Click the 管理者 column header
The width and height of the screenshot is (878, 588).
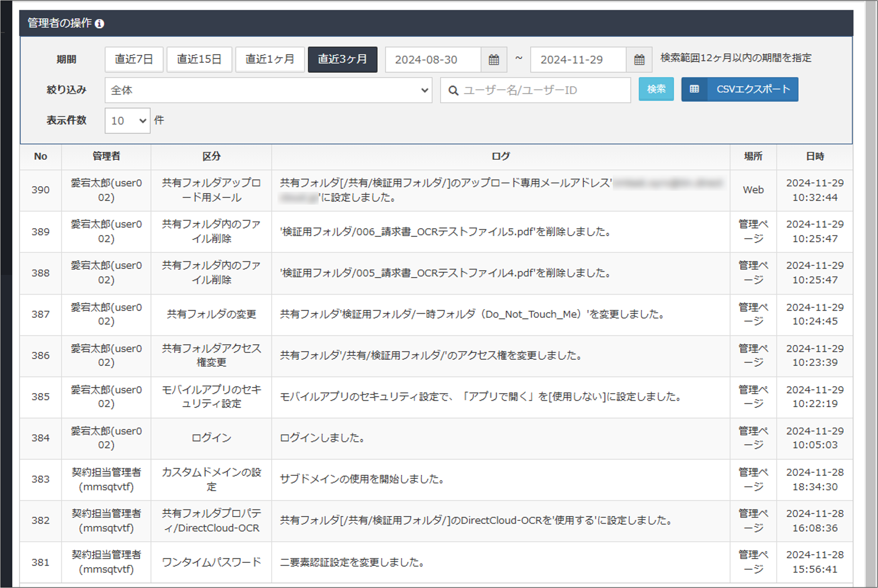click(106, 157)
